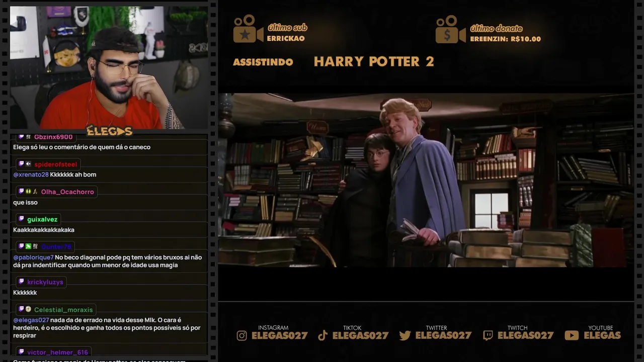
Task: Click the Twitch badge beside krickyluzys
Action: point(21,282)
